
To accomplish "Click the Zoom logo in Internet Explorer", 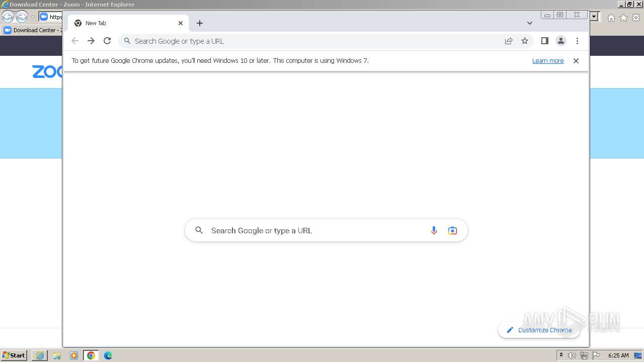I will tap(47, 71).
